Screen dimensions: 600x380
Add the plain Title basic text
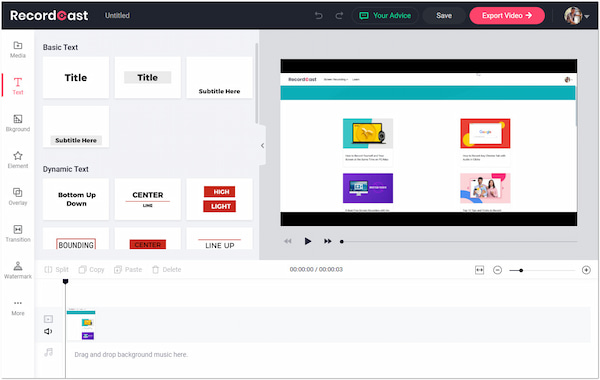coord(76,78)
